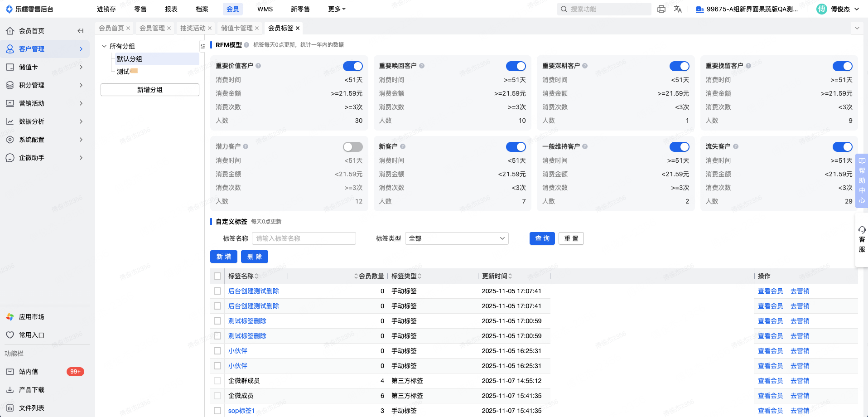Open the tab list dropdown arrow

(x=857, y=28)
